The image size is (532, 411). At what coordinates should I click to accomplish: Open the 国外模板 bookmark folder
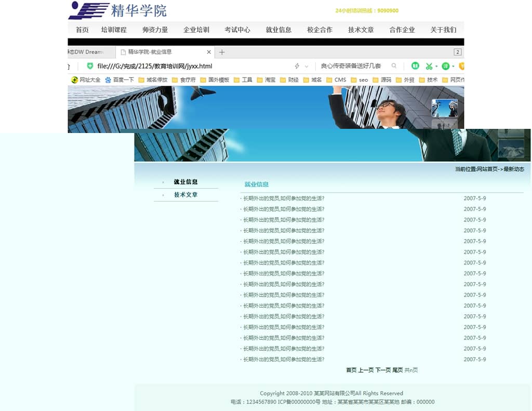pos(215,80)
